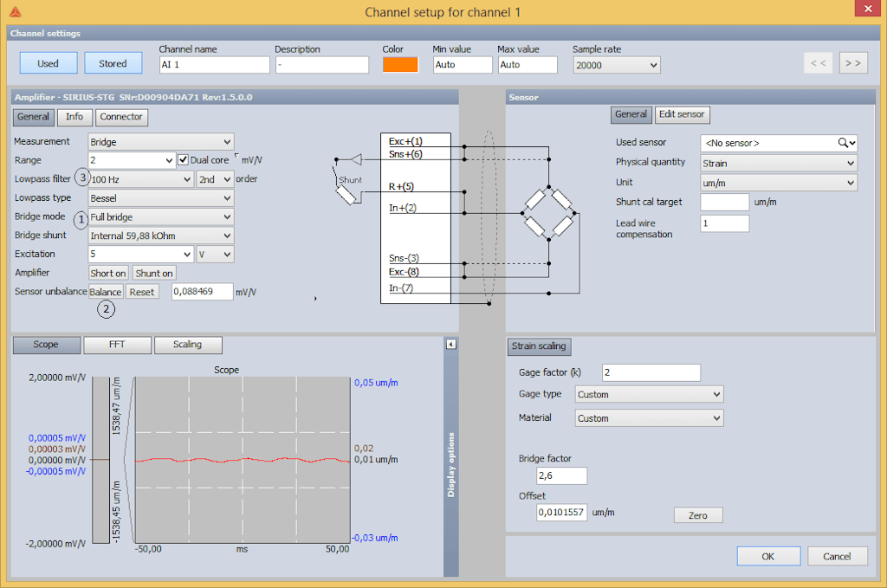
Task: Click the Shunt on button
Action: click(x=153, y=273)
